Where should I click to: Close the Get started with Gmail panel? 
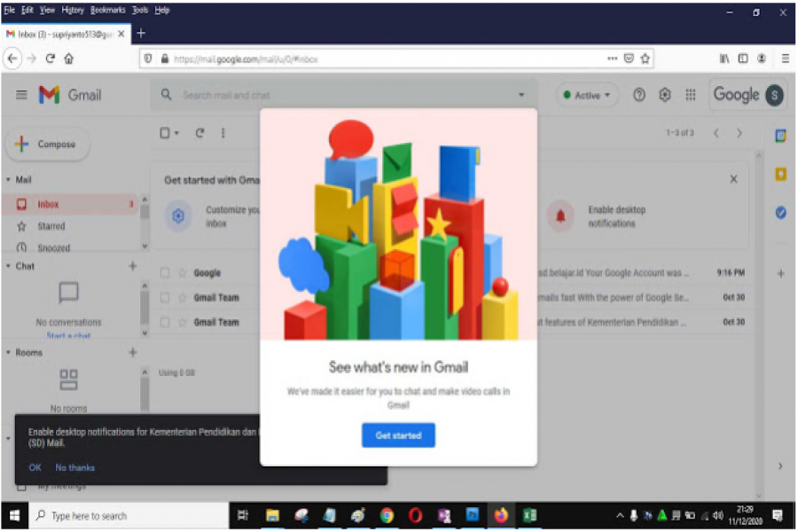[x=733, y=179]
